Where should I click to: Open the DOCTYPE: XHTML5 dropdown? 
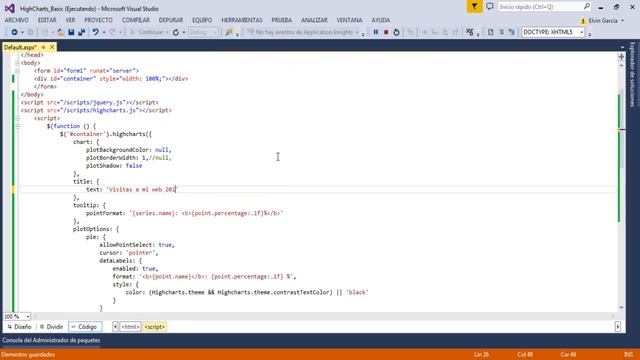click(553, 32)
